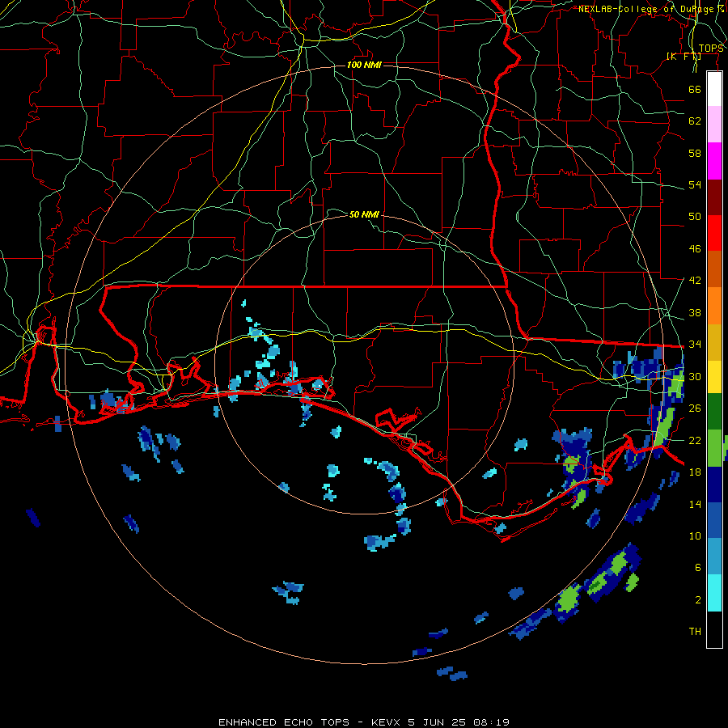
Task: Click the yellow legend swatch
Action: coord(714,377)
